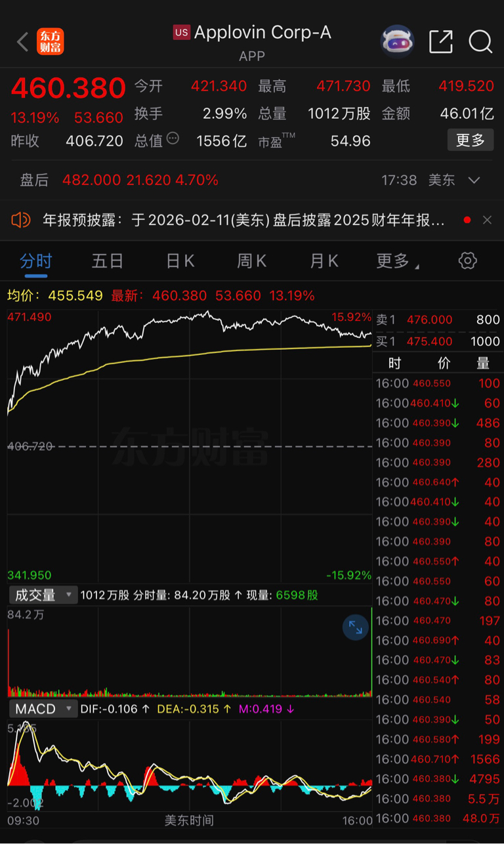Tap the stock title Applovin Corp-A
This screenshot has width=504, height=844.
(x=262, y=32)
